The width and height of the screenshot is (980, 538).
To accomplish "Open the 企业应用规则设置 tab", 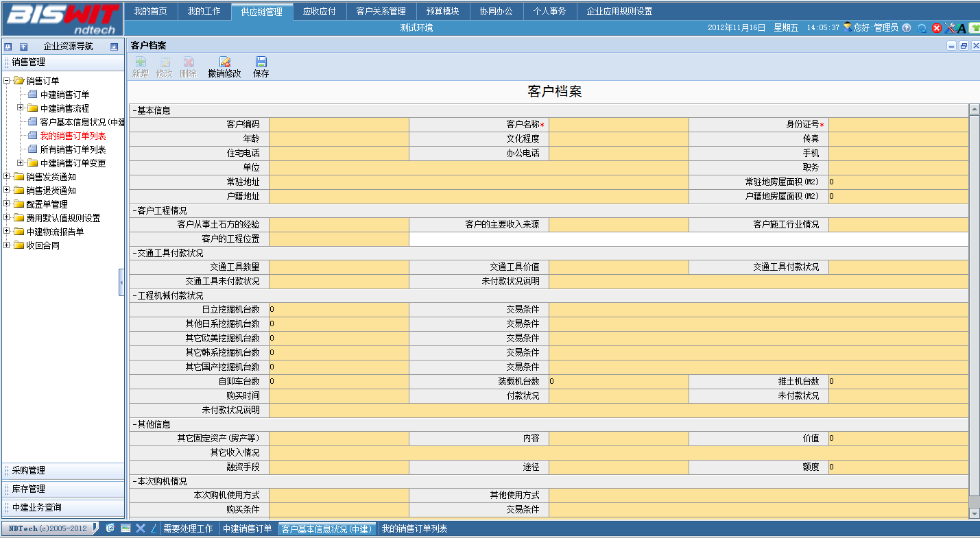I will point(619,11).
